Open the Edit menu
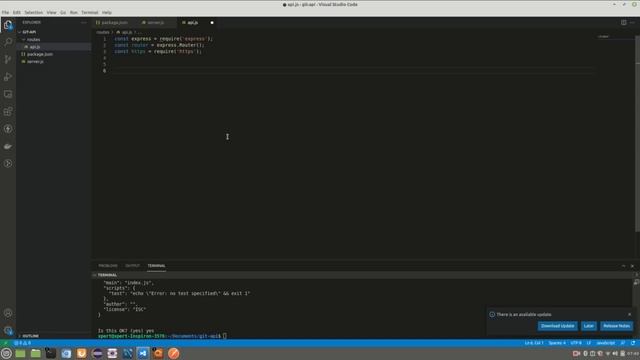Viewport: 640px width, 360px height. [x=16, y=13]
